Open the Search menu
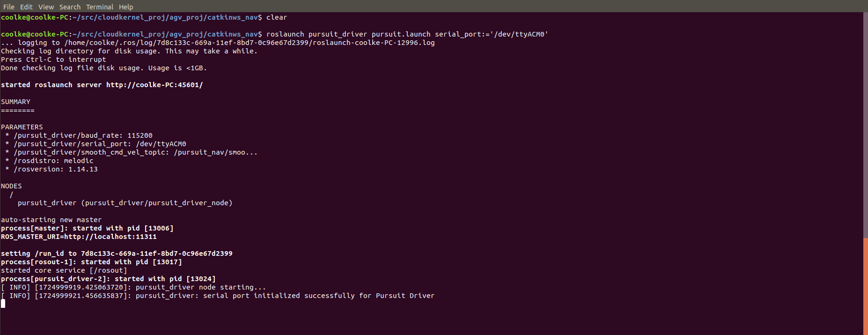The width and height of the screenshot is (868, 335). [x=70, y=7]
